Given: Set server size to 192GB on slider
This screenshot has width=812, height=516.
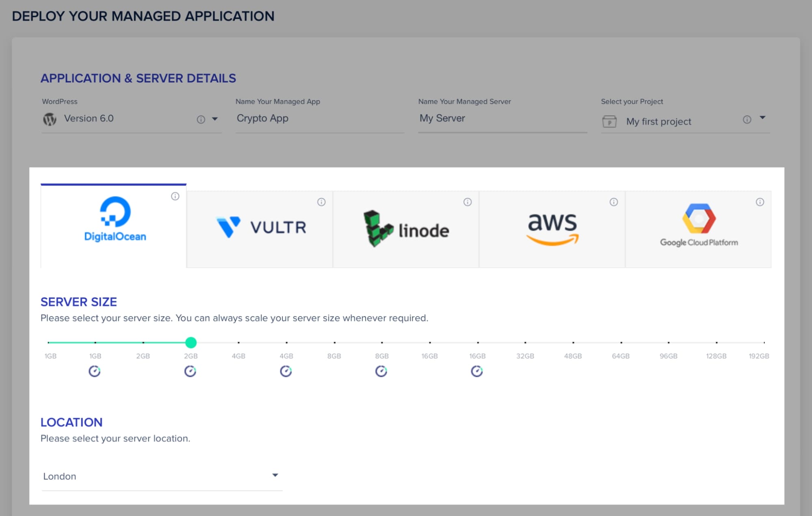Looking at the screenshot, I should coord(764,343).
